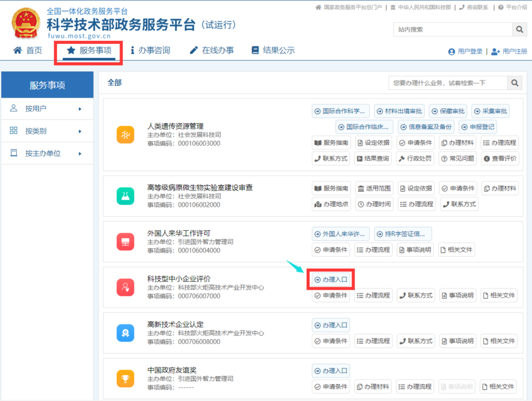Click the red 外国人来华工作许可 service icon
The width and height of the screenshot is (532, 401).
coord(126,242)
